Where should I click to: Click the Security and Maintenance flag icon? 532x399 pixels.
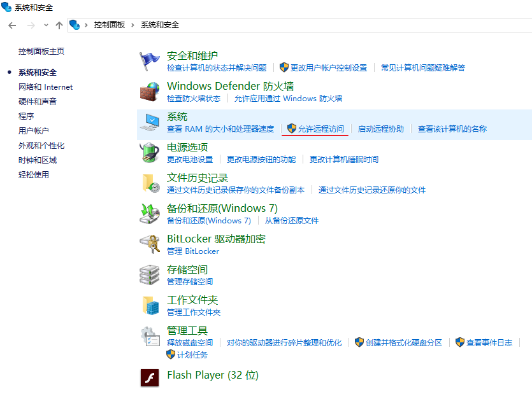click(x=149, y=61)
